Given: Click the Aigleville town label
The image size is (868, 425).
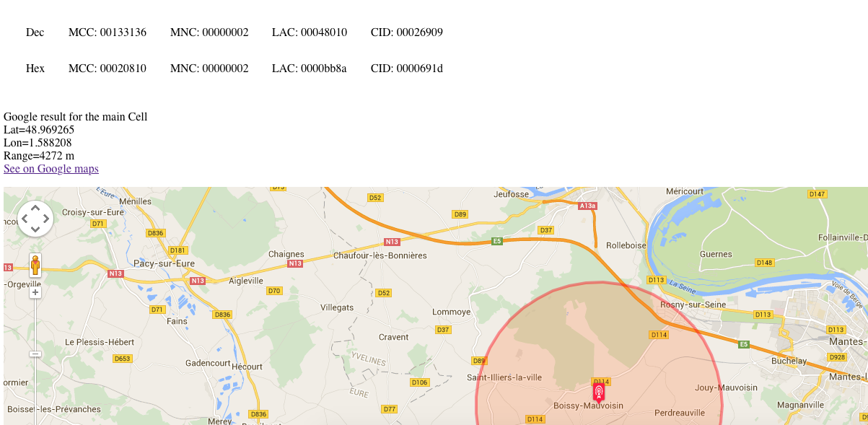Looking at the screenshot, I should pyautogui.click(x=246, y=281).
